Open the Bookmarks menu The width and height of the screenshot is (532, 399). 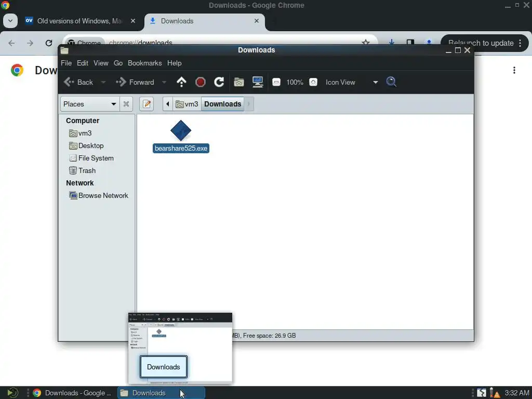[x=144, y=63]
